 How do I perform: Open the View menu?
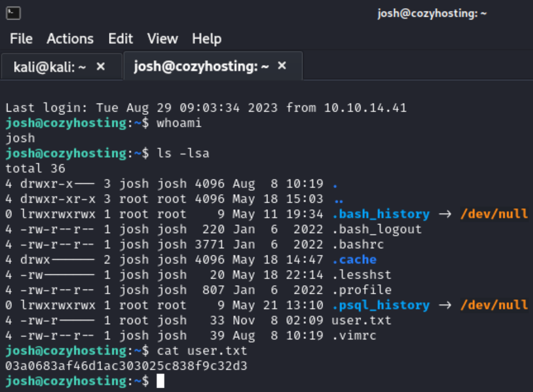point(163,39)
